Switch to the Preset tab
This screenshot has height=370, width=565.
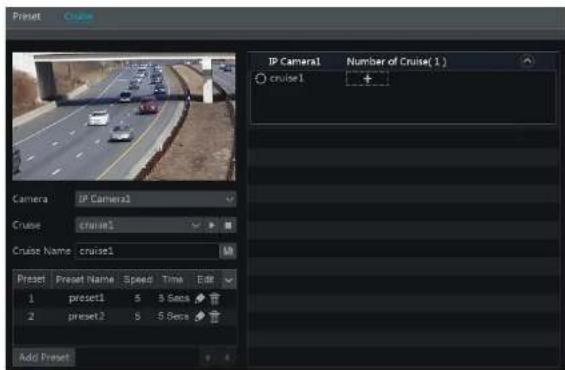click(x=27, y=17)
